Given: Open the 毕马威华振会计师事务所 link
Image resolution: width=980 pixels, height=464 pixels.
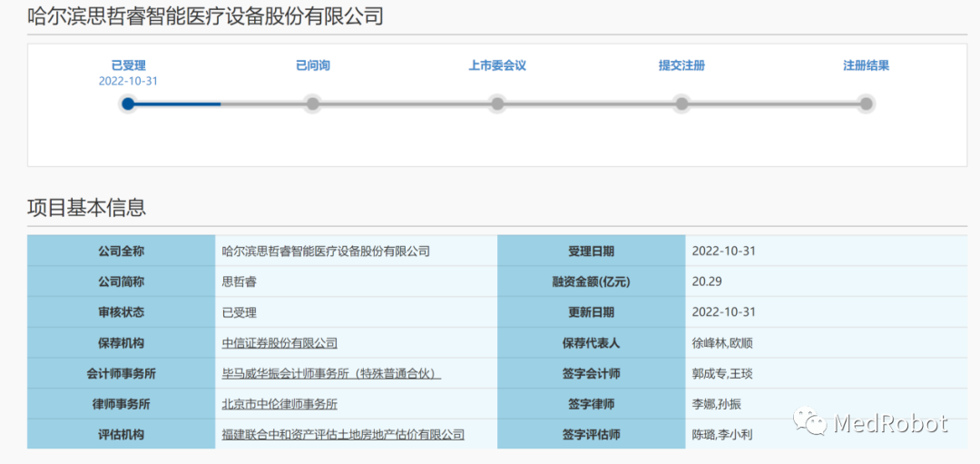Looking at the screenshot, I should pos(332,373).
